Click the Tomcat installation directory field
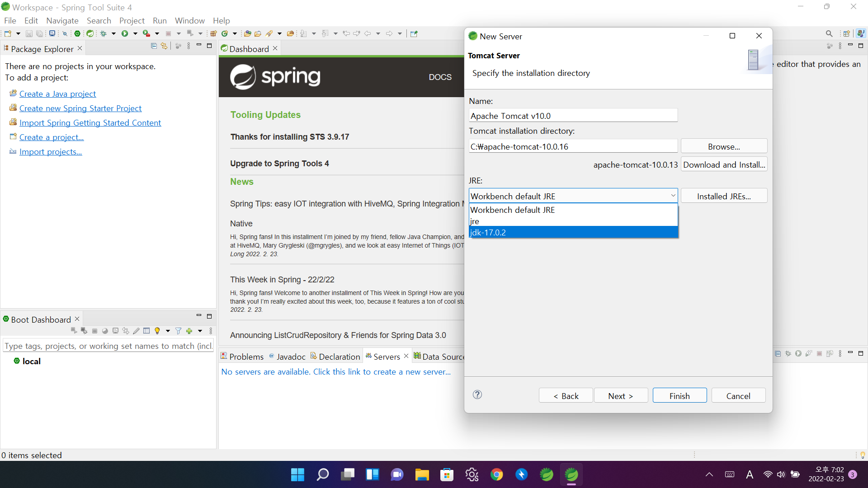The width and height of the screenshot is (868, 488). (572, 146)
